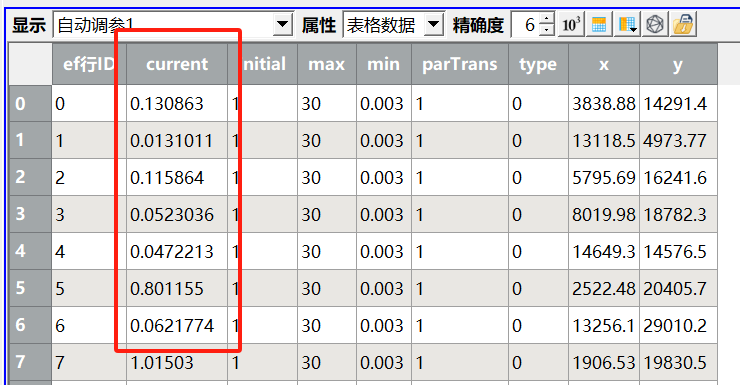Select the y column header
Image resolution: width=740 pixels, height=385 pixels.
pyautogui.click(x=678, y=64)
